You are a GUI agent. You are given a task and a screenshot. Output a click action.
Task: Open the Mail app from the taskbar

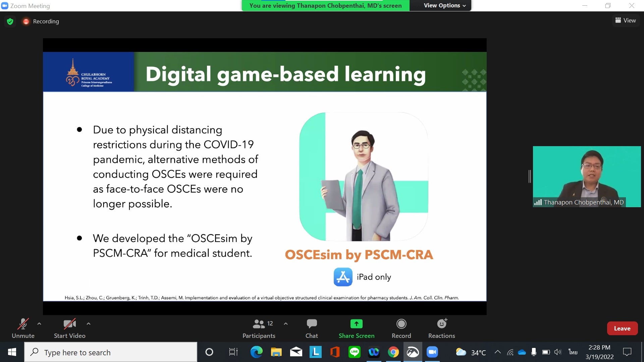click(296, 352)
